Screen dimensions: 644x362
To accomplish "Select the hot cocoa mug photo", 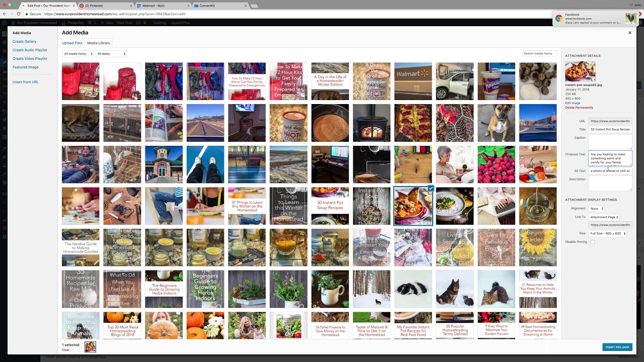I will (x=288, y=123).
